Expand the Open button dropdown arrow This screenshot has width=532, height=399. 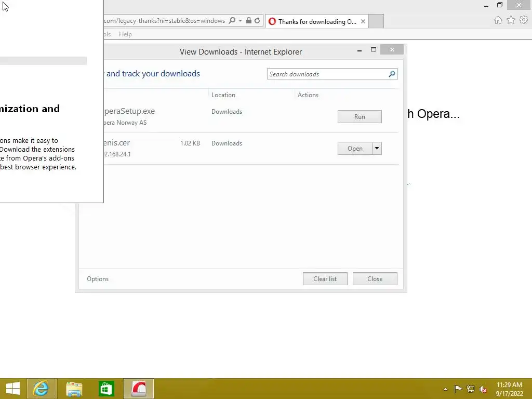(377, 149)
